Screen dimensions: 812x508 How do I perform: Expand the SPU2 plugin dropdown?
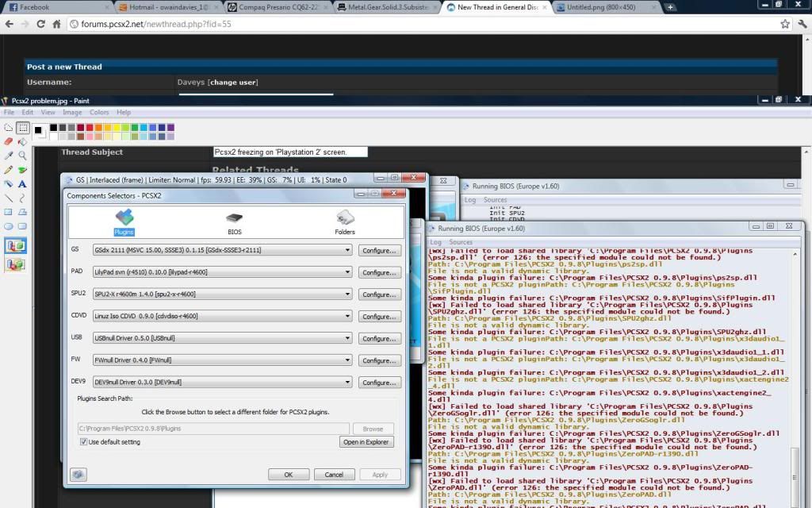tap(347, 294)
